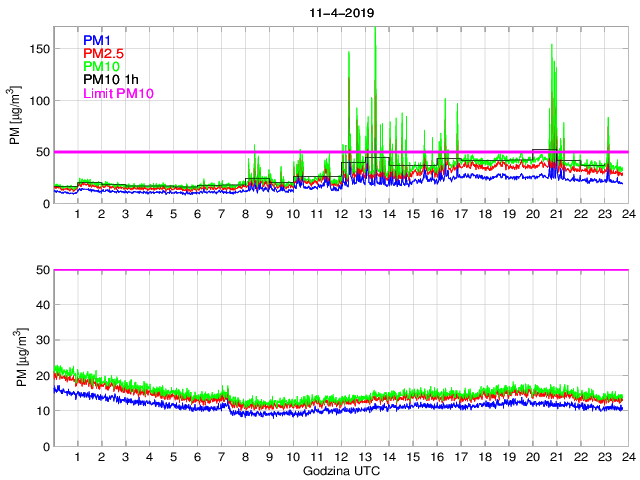The width and height of the screenshot is (640, 480).
Task: Select hour 6 on the bottom chart's x-axis
Action: [x=197, y=458]
